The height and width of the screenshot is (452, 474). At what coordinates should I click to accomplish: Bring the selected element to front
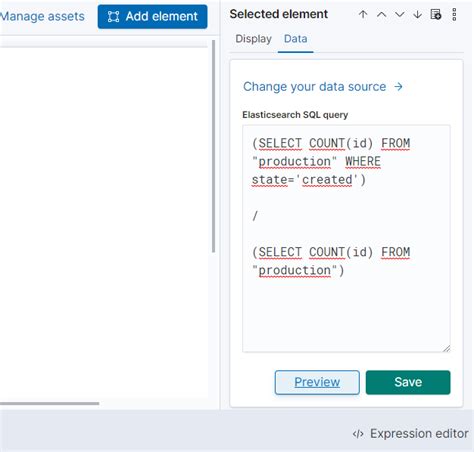363,14
